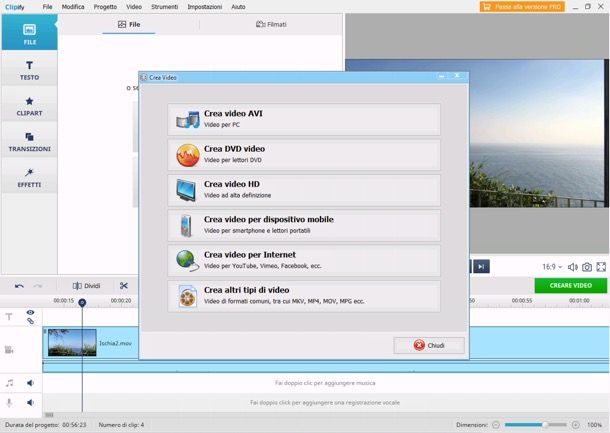This screenshot has height=433, width=610.
Task: Click the music note track icon
Action: coord(9,383)
